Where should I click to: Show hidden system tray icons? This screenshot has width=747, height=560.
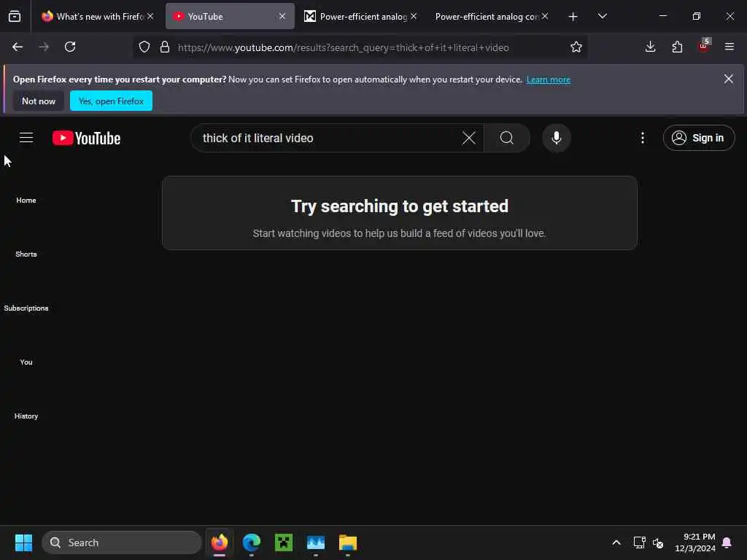[616, 542]
